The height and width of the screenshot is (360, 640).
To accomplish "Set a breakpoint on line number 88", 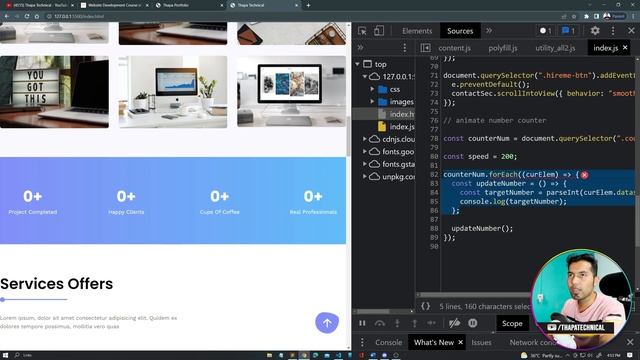I will click(x=434, y=229).
